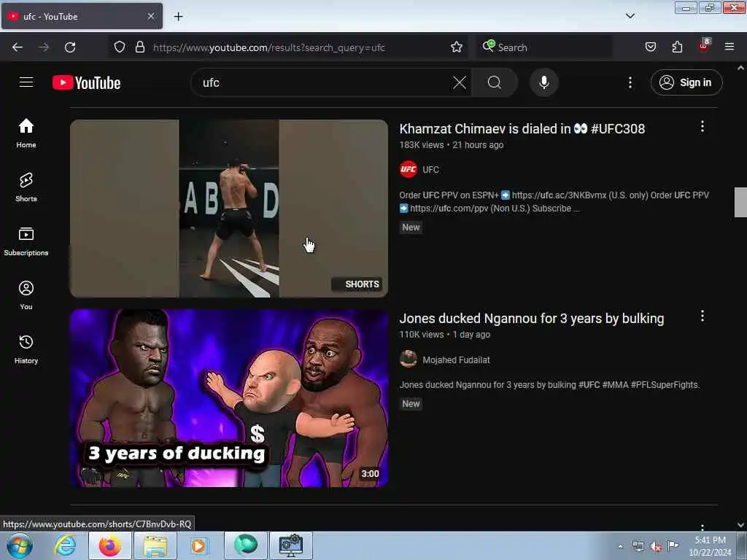Open the Firefox application hamburger menu
The width and height of the screenshot is (747, 560).
click(729, 47)
